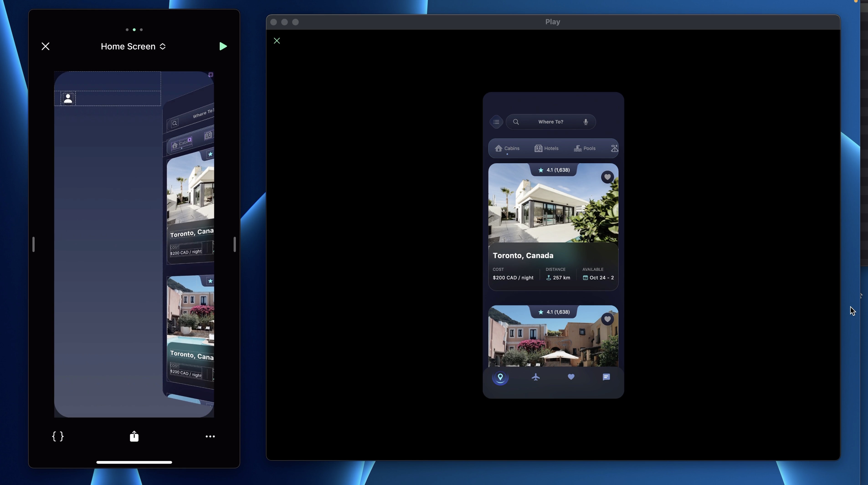This screenshot has width=868, height=485.
Task: Select the Cabins category tab
Action: click(x=507, y=148)
